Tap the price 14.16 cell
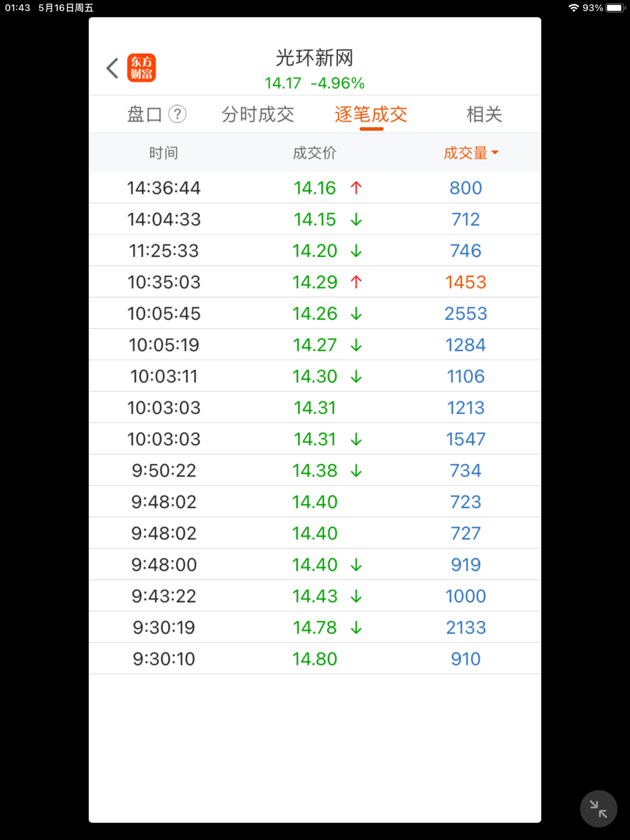630x840 pixels. click(x=315, y=188)
